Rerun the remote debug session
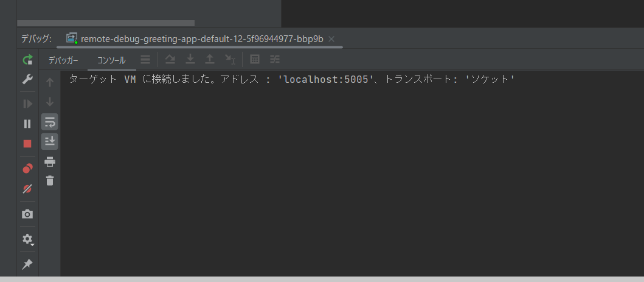The height and width of the screenshot is (282, 644). tap(27, 60)
